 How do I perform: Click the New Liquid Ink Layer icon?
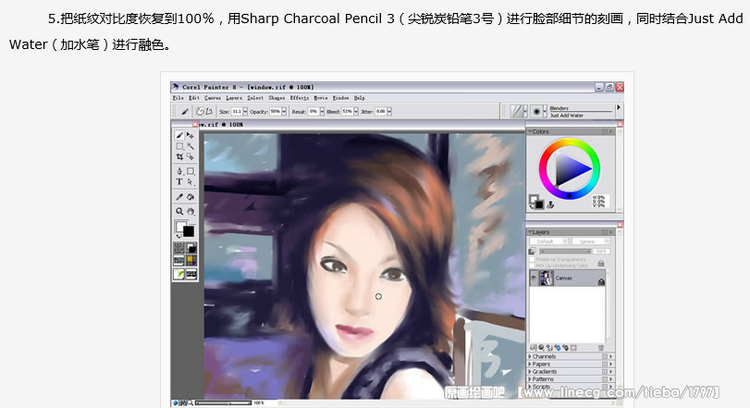565,348
